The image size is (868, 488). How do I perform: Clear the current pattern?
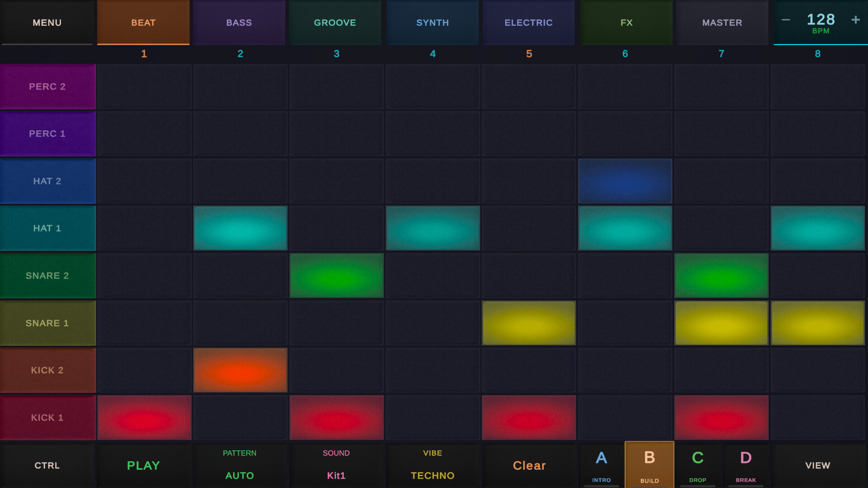point(529,465)
